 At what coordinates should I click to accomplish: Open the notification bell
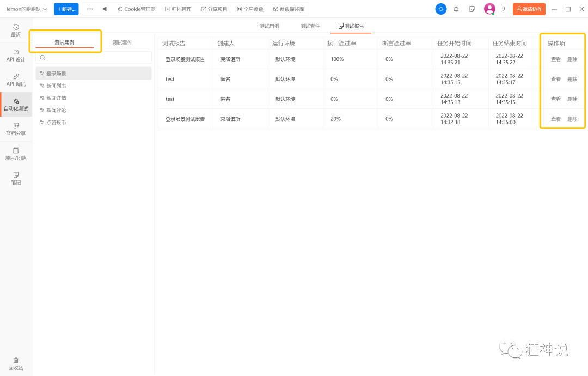(456, 9)
